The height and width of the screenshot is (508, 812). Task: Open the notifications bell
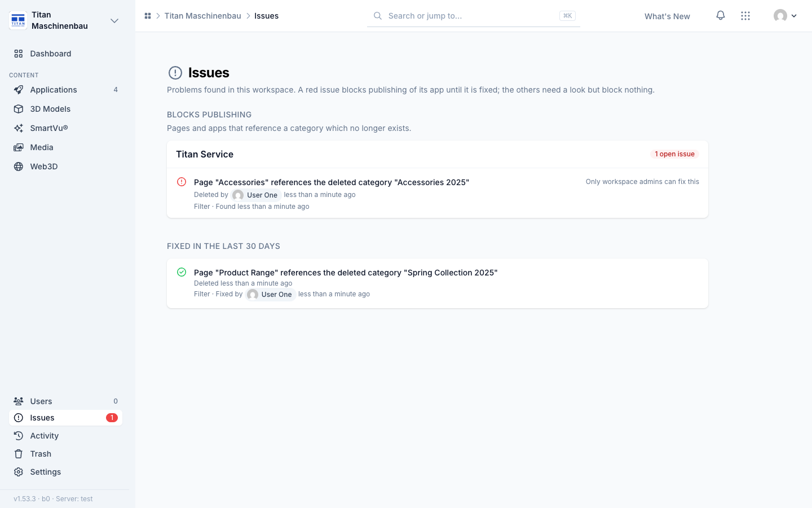[x=721, y=16]
